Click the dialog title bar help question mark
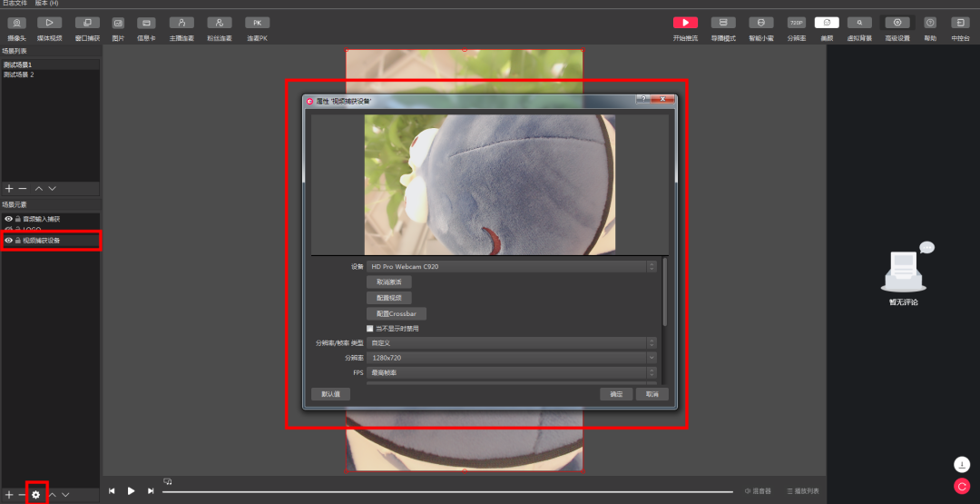 tap(642, 99)
